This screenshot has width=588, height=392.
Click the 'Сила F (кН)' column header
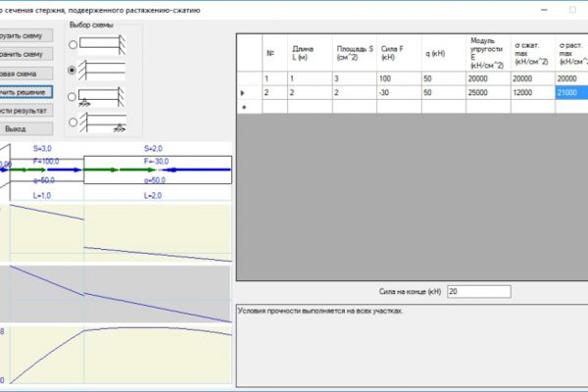pos(399,53)
